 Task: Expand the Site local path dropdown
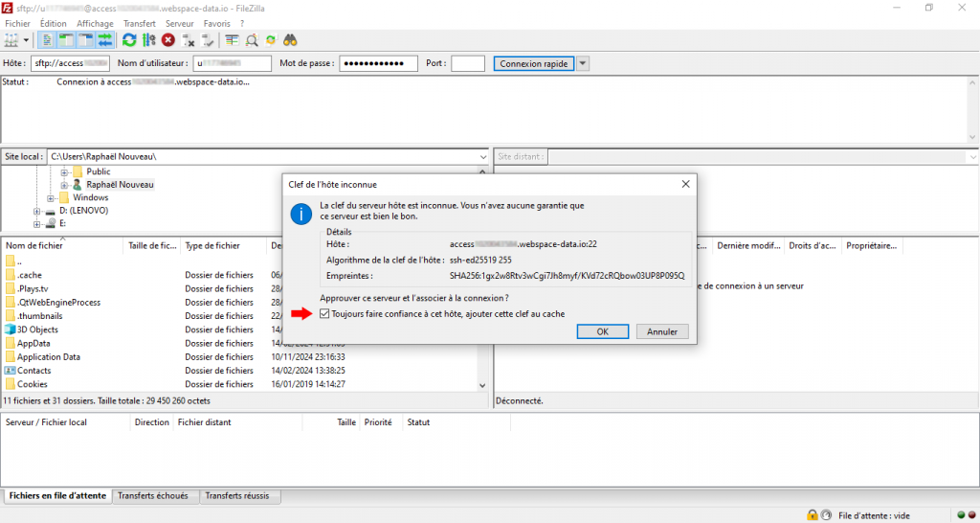coord(482,156)
